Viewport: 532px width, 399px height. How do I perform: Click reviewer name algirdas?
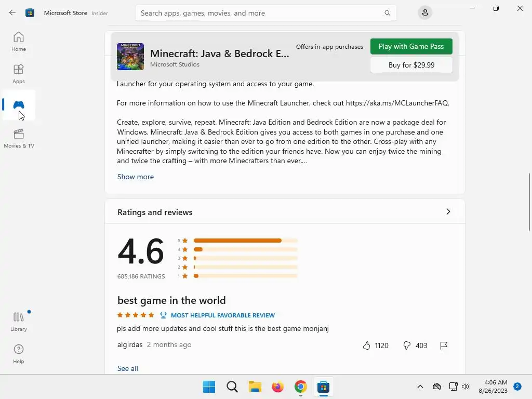click(129, 345)
